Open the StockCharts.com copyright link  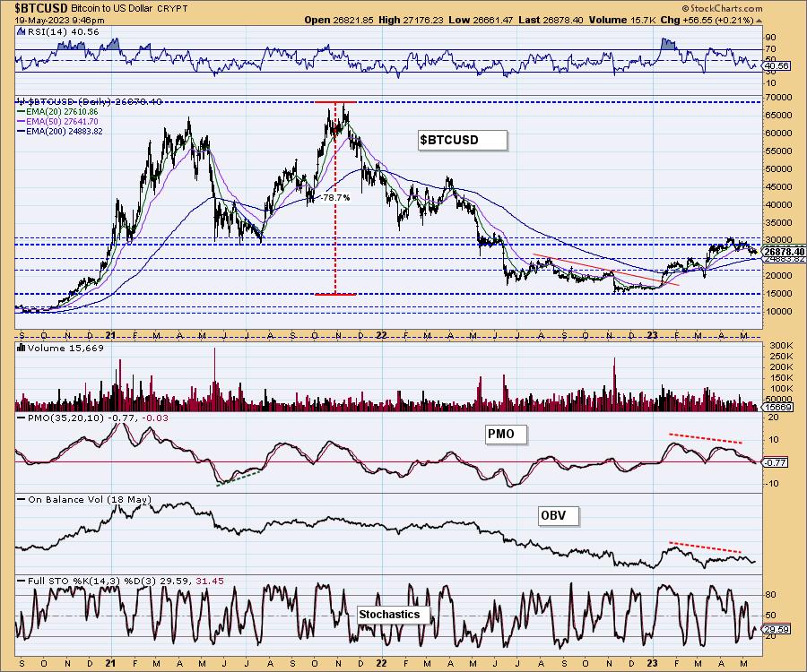pos(722,8)
